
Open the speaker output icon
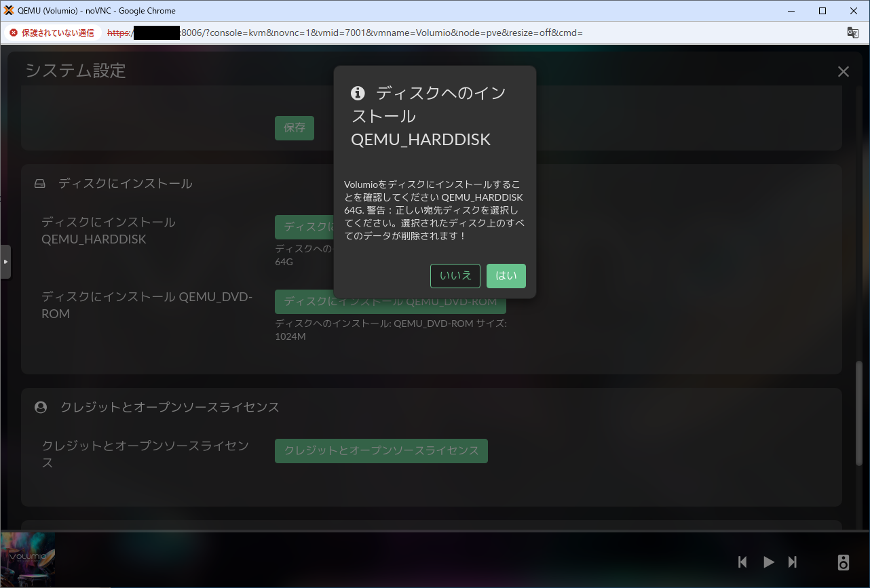[x=844, y=562]
